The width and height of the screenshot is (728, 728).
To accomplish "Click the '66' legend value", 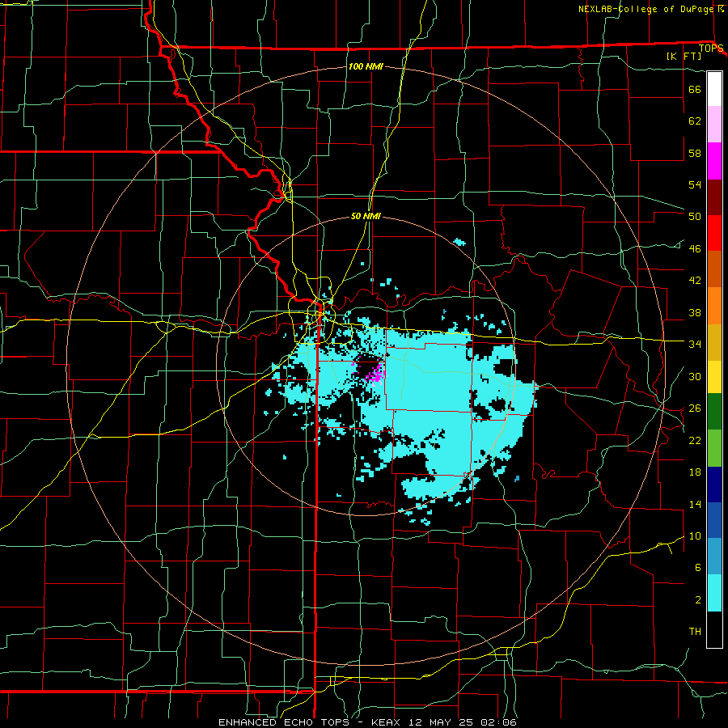I will [695, 89].
